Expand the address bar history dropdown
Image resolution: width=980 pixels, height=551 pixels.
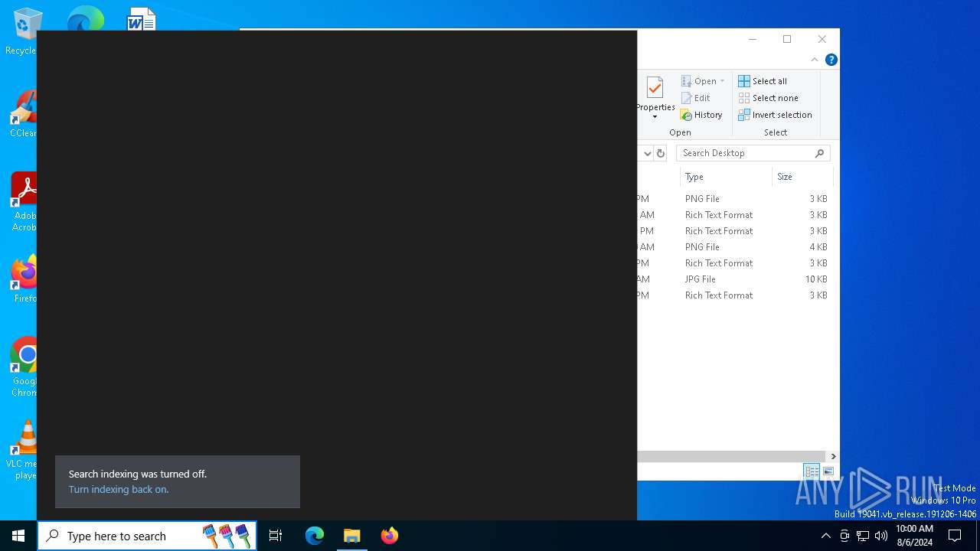pos(647,153)
